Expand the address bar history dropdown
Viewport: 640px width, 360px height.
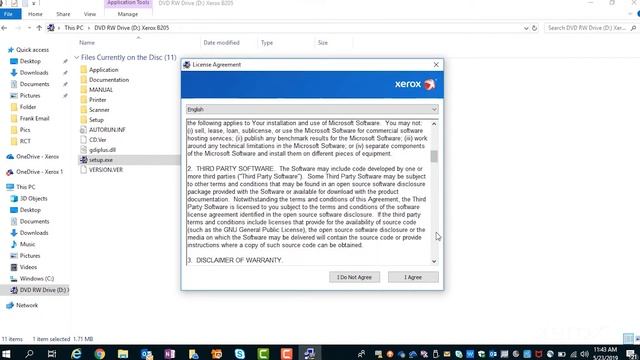pyautogui.click(x=526, y=28)
